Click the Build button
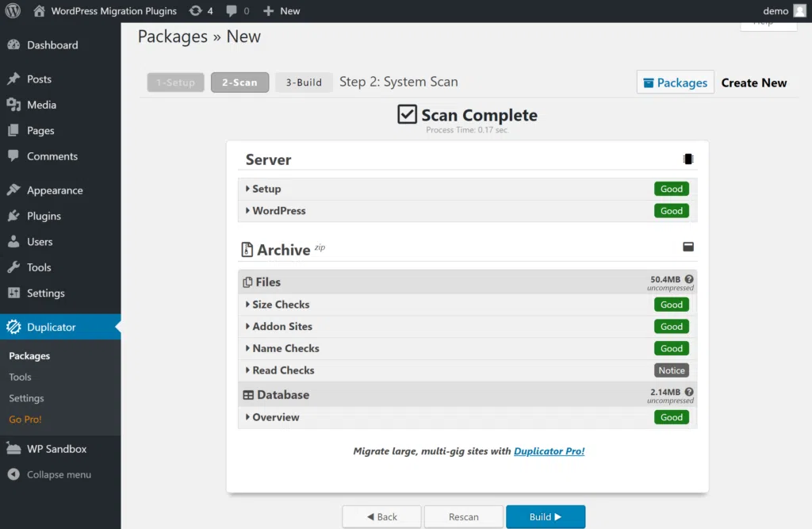The image size is (812, 529). [546, 516]
